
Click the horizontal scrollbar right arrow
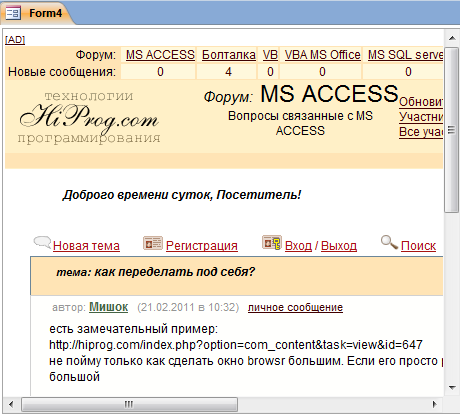435,405
